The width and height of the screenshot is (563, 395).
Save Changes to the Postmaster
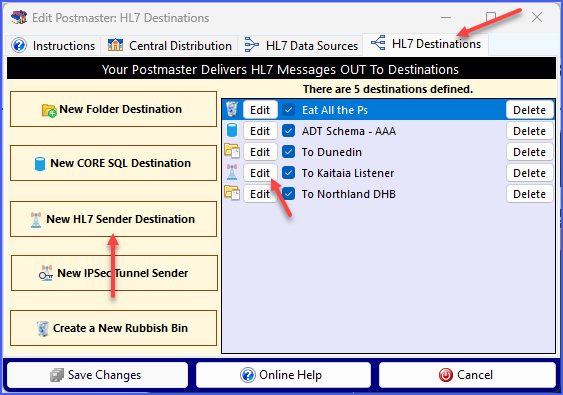pyautogui.click(x=97, y=375)
